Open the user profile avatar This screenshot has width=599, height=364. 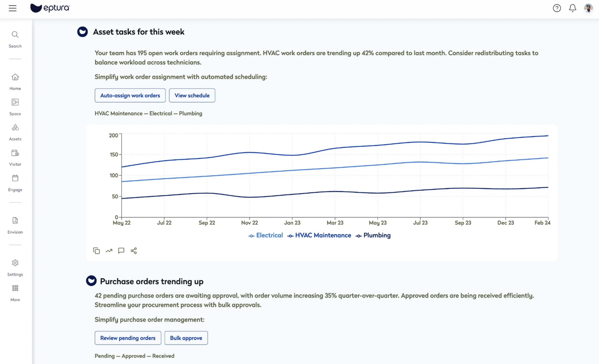click(588, 8)
